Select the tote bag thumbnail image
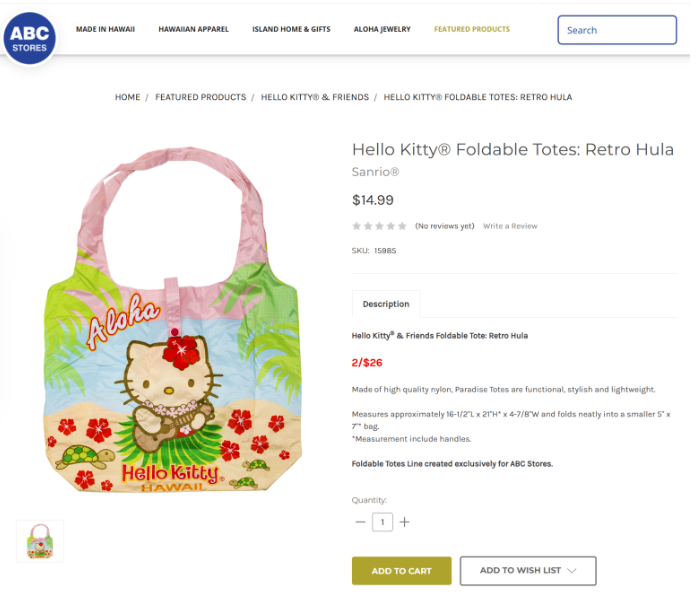This screenshot has height=598, width=696. tap(40, 541)
